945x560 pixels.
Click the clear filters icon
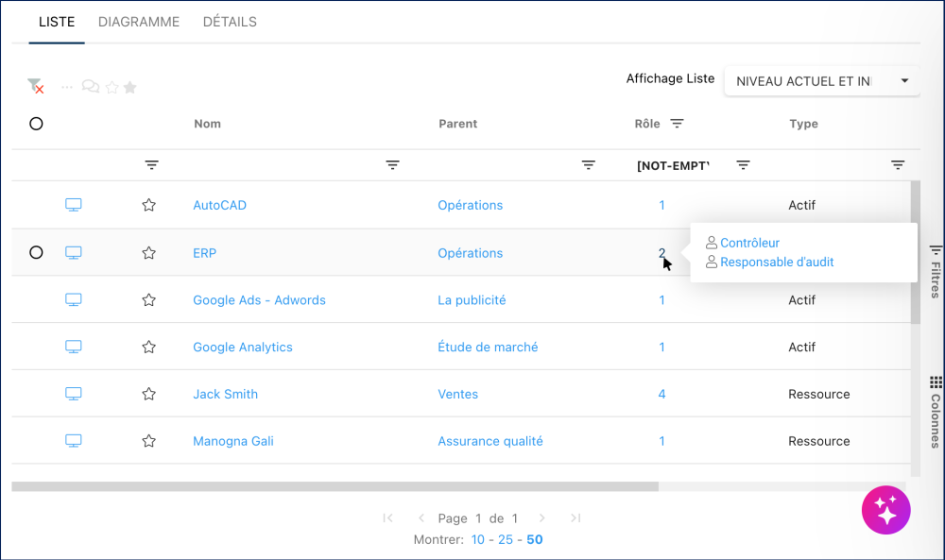point(36,87)
